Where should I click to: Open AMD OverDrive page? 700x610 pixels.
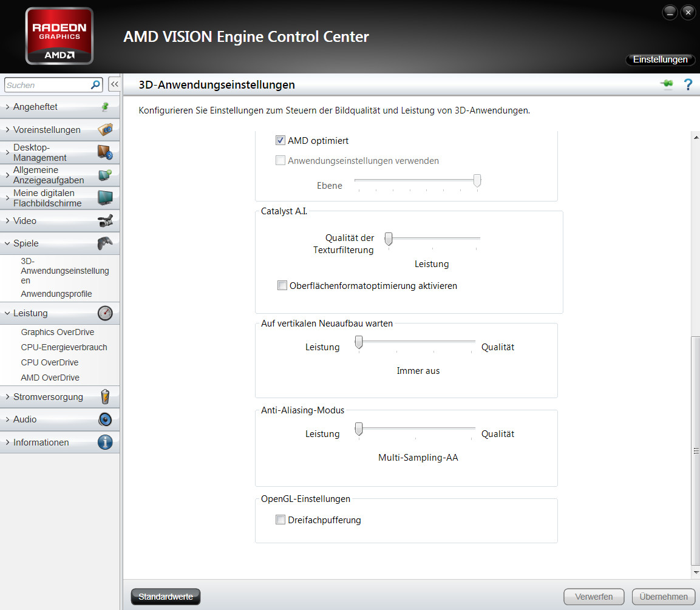(50, 378)
